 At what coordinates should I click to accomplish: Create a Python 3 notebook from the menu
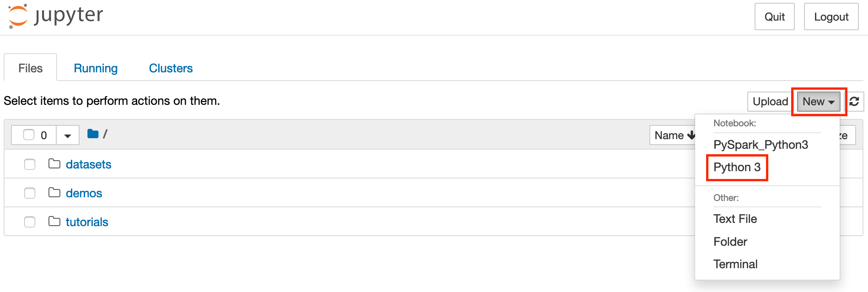pyautogui.click(x=737, y=167)
